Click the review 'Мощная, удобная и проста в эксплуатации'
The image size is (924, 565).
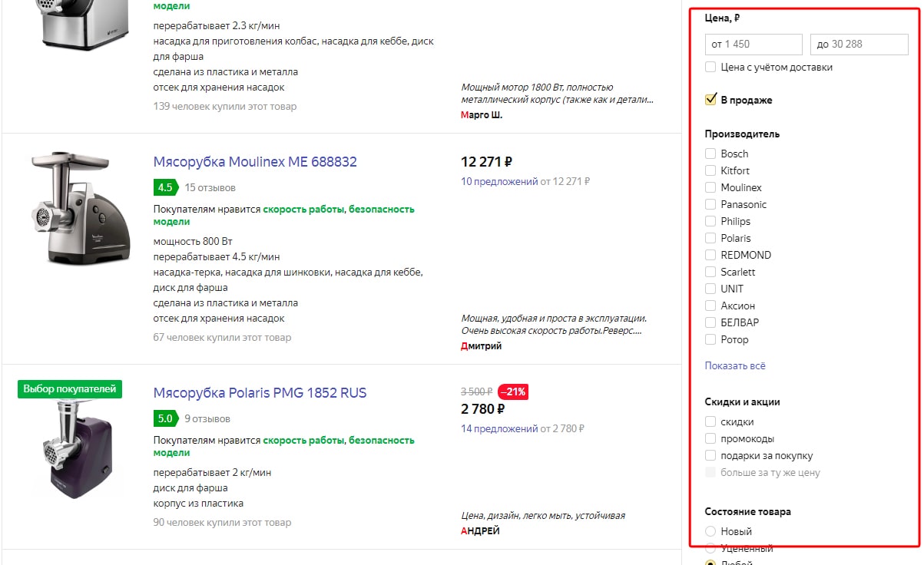554,325
